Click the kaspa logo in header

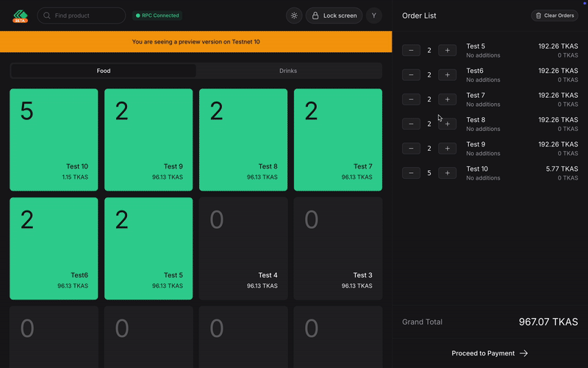pyautogui.click(x=20, y=15)
